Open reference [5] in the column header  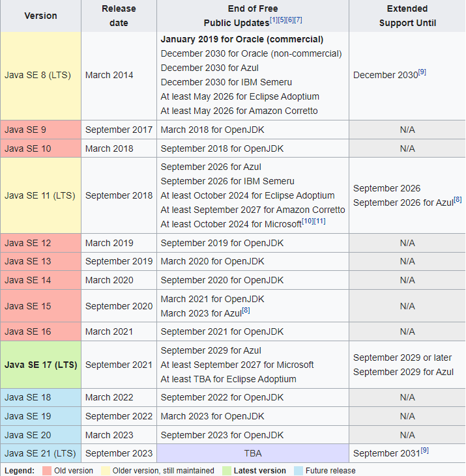[282, 20]
